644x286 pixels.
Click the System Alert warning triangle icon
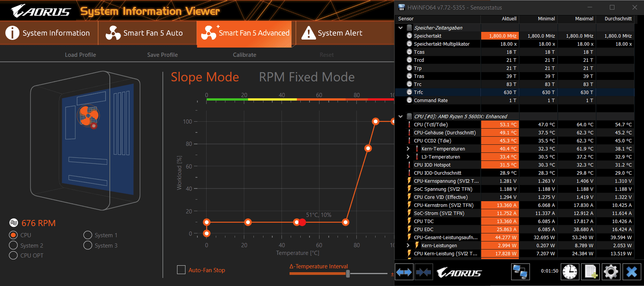click(x=308, y=33)
